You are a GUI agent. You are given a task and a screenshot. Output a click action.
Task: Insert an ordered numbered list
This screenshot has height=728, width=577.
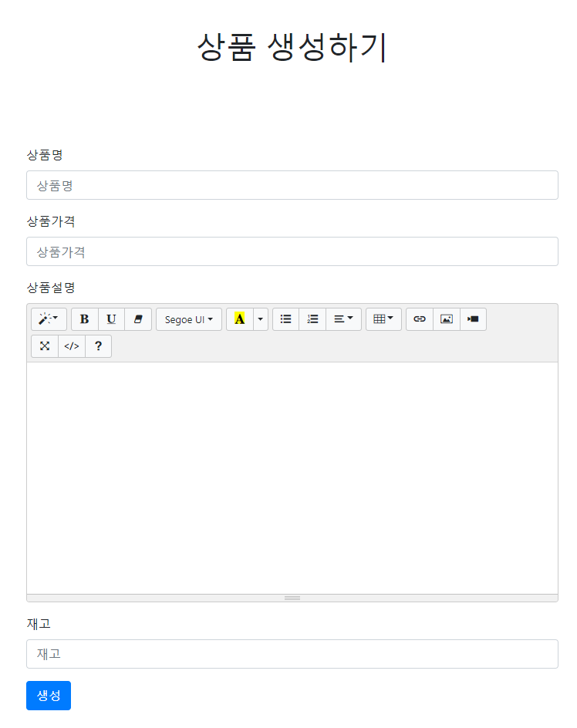(312, 319)
